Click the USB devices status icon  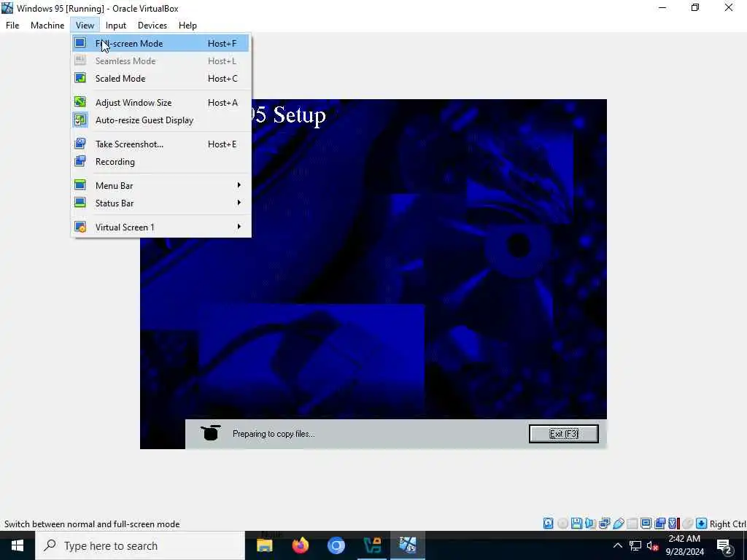[x=619, y=524]
